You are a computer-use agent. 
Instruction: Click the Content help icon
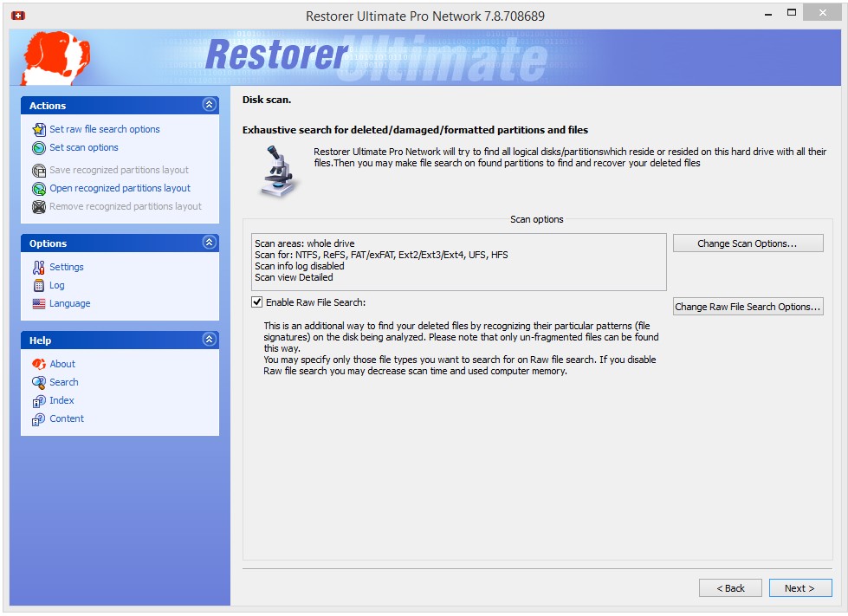[x=39, y=419]
